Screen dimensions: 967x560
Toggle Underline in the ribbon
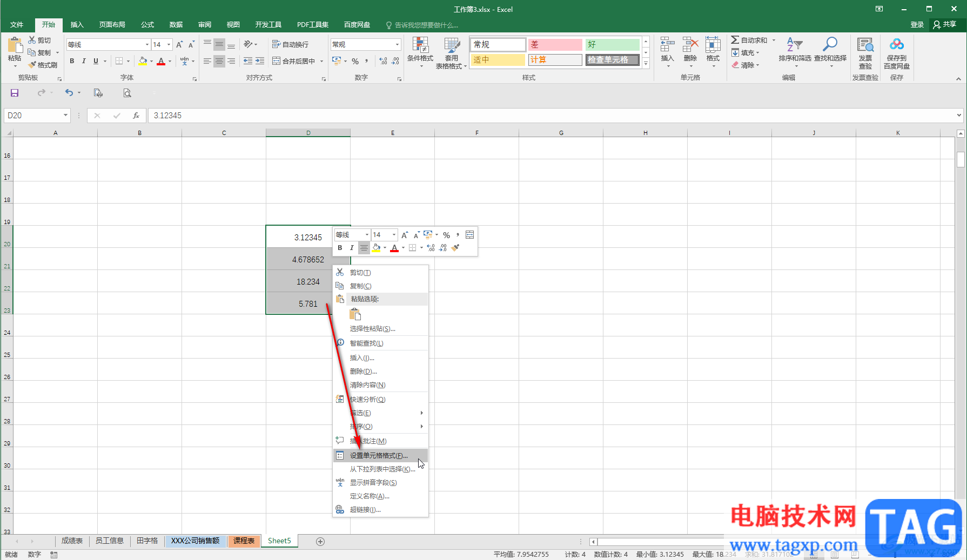pyautogui.click(x=96, y=61)
